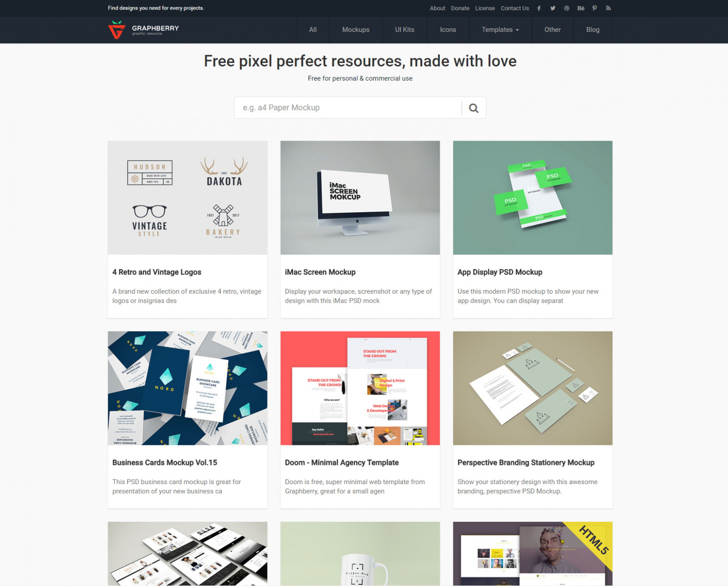Open the Pinterest social icon
This screenshot has height=586, width=728.
point(594,8)
